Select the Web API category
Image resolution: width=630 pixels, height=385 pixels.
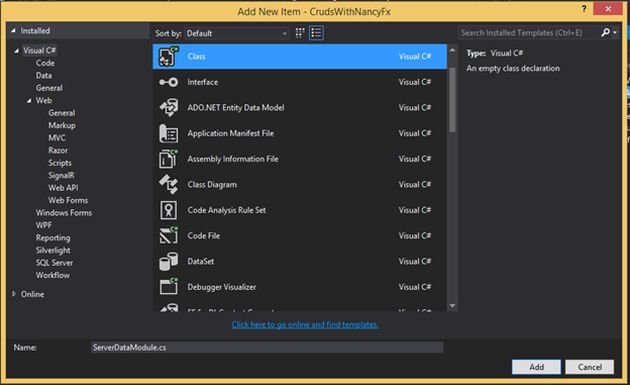63,188
